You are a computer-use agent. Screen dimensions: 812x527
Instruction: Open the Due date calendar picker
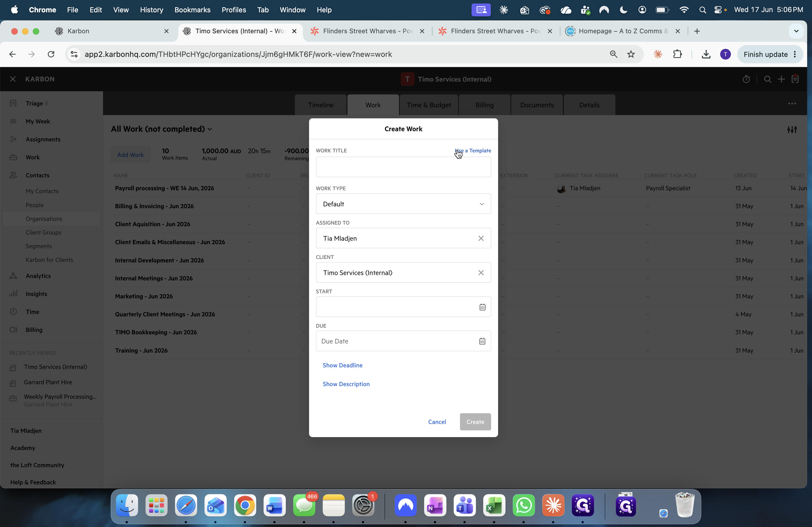(482, 341)
